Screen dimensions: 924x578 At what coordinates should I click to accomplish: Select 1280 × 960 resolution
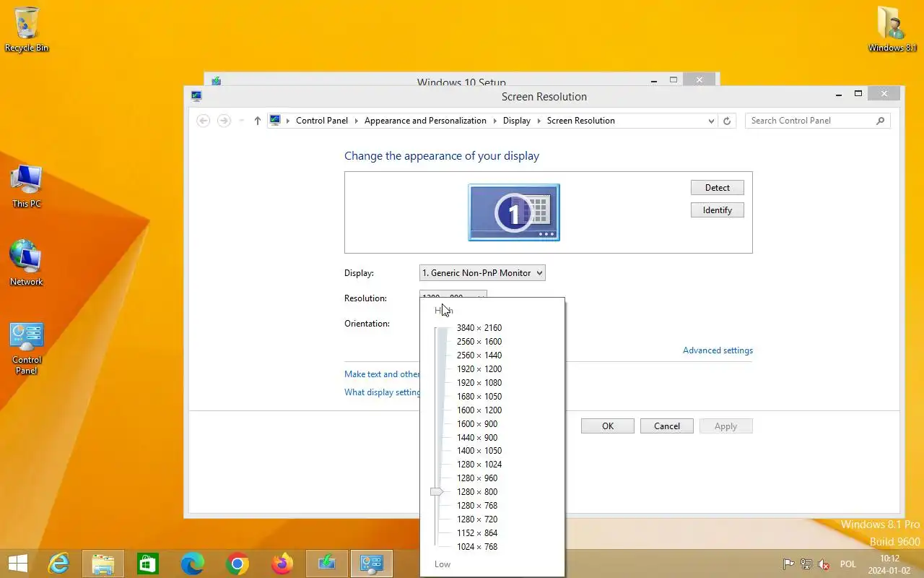(477, 478)
